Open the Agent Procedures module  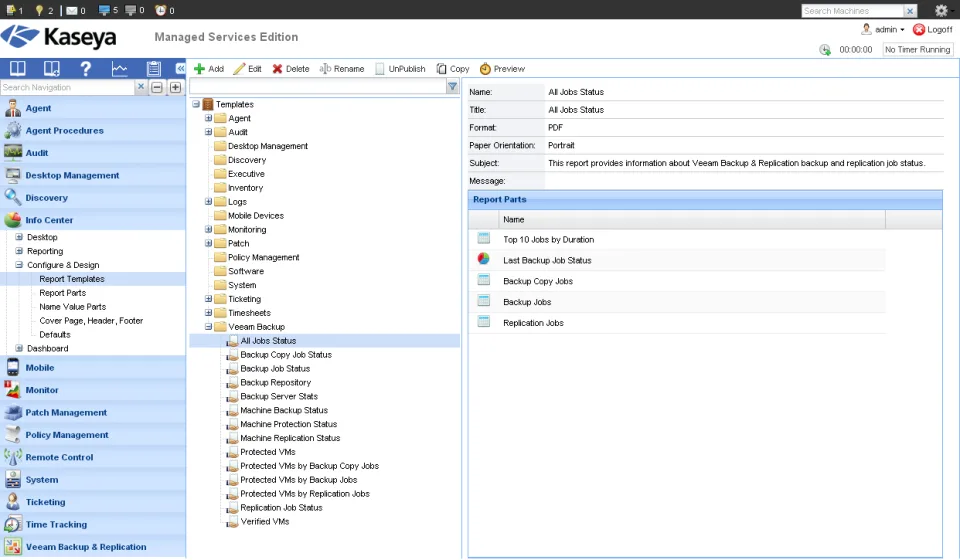pos(93,130)
